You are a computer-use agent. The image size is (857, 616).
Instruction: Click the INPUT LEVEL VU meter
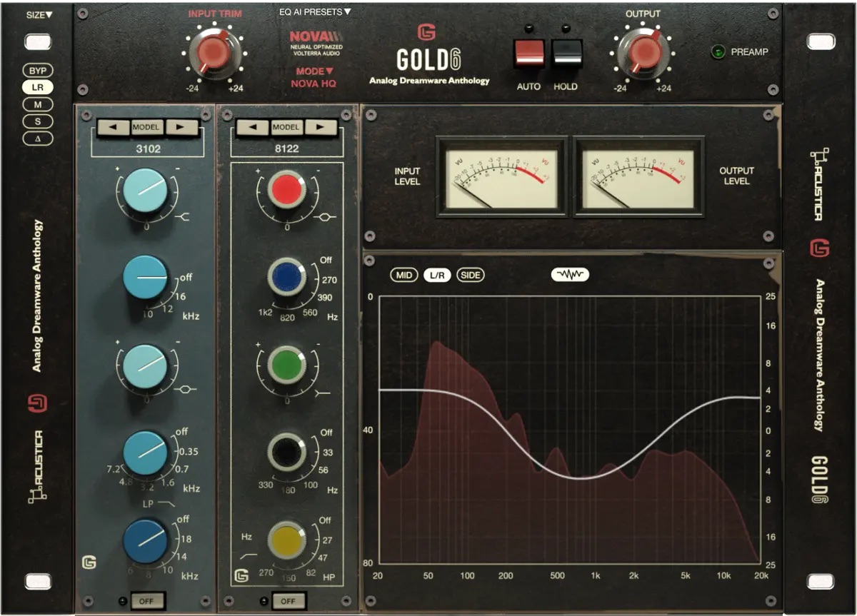[x=501, y=176]
